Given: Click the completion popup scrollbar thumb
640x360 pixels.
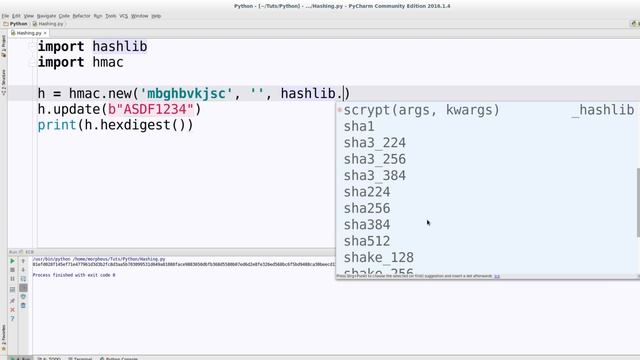Looking at the screenshot, I should click(638, 202).
